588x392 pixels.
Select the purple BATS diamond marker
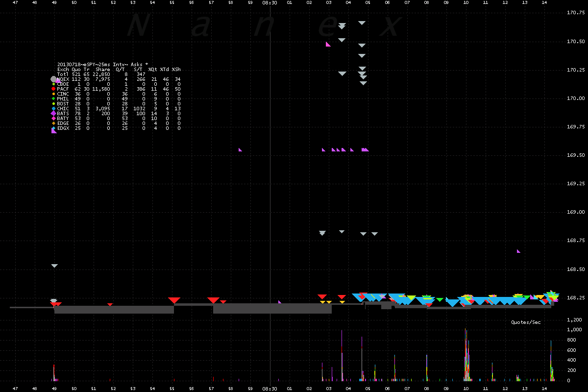53,113
